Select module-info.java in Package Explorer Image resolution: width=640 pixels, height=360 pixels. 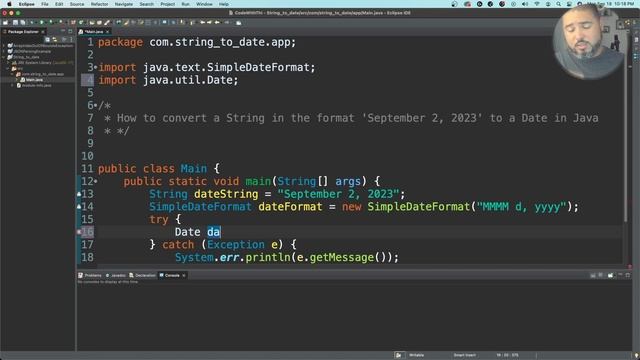36,85
